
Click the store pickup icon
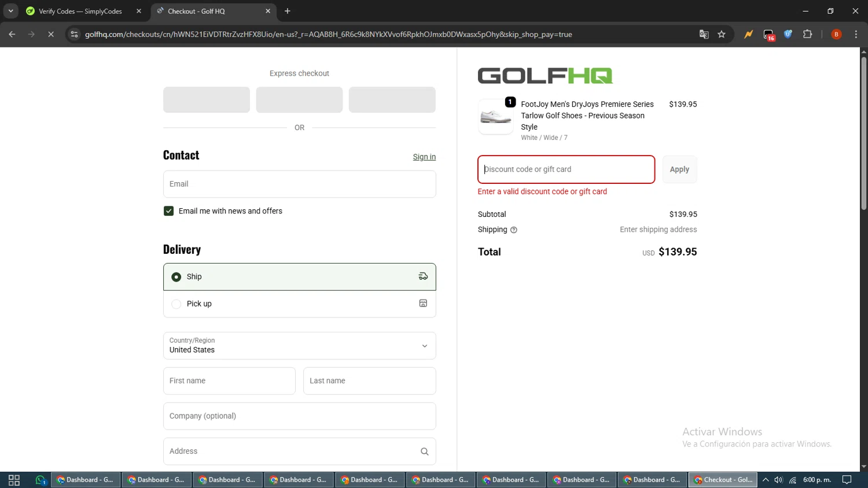[x=423, y=304]
